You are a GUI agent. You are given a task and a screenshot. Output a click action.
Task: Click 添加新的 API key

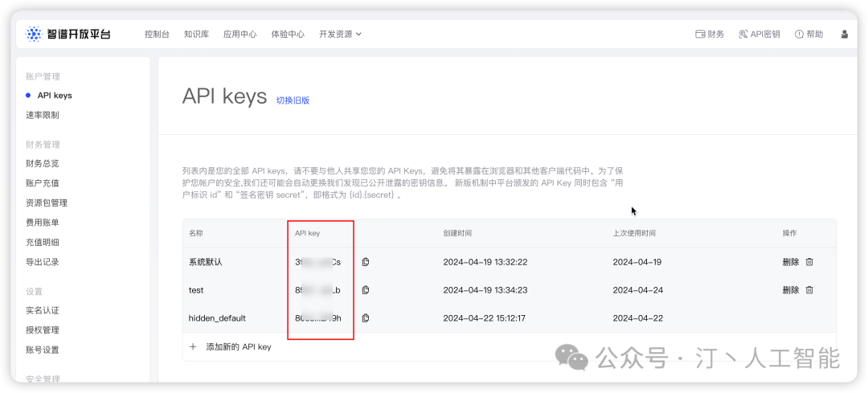239,347
